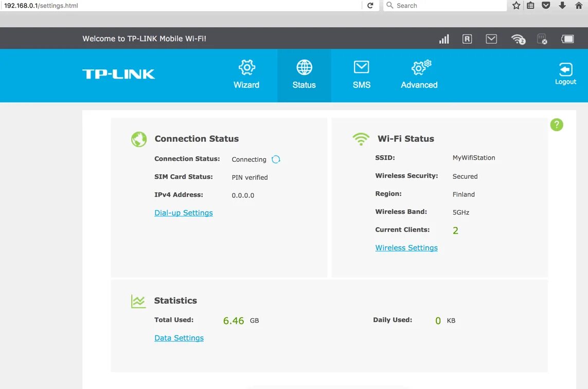Click the Current Clients count 2
588x389 pixels.
coord(455,231)
